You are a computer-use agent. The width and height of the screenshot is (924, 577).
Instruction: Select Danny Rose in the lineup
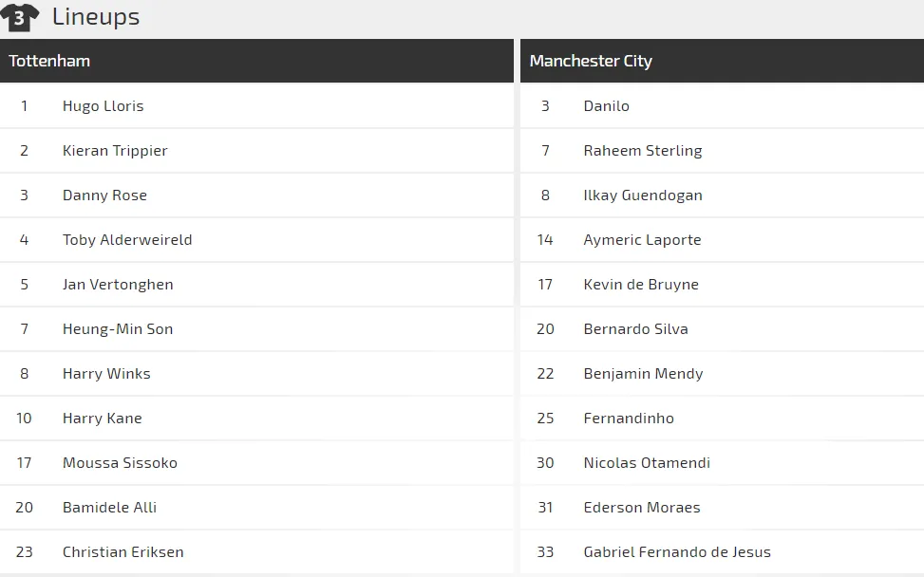104,195
